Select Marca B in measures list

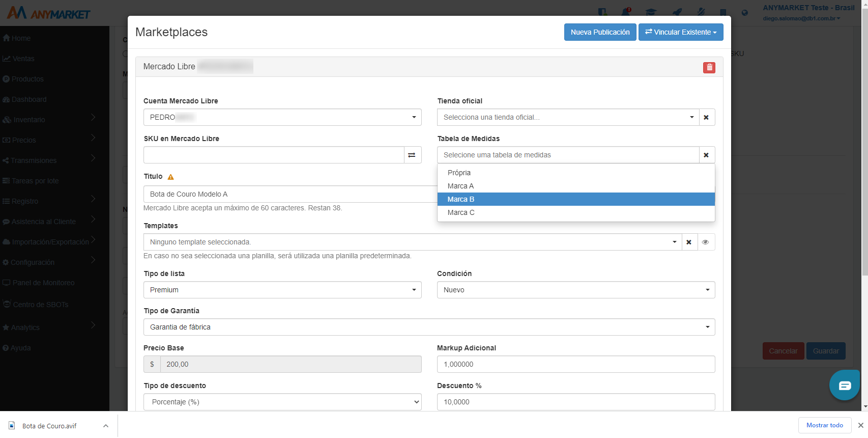click(x=576, y=199)
